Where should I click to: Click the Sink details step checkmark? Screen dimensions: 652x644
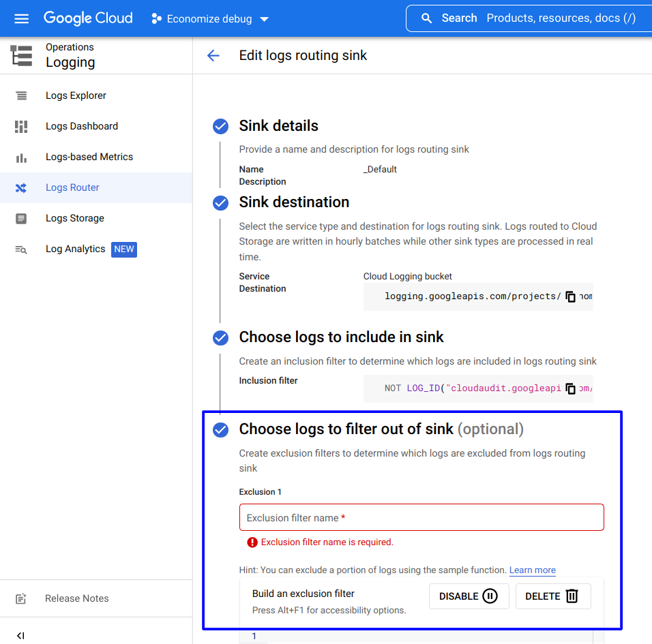click(220, 126)
